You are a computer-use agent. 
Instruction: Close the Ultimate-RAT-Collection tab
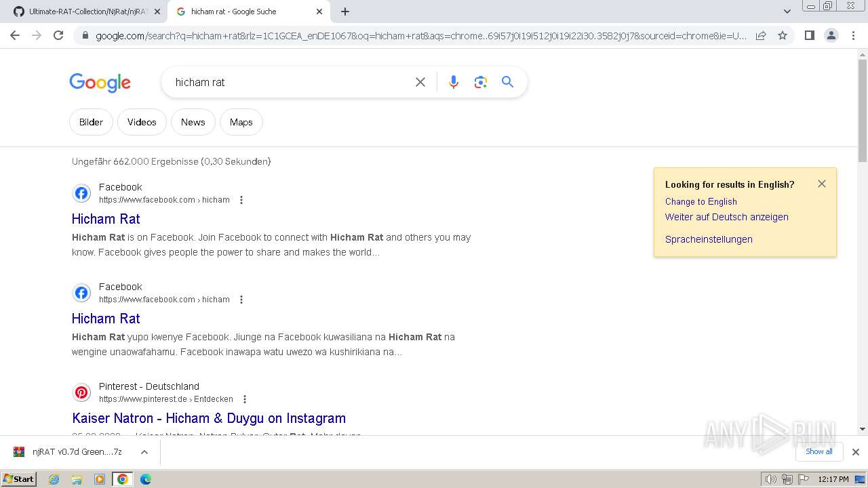(x=157, y=12)
